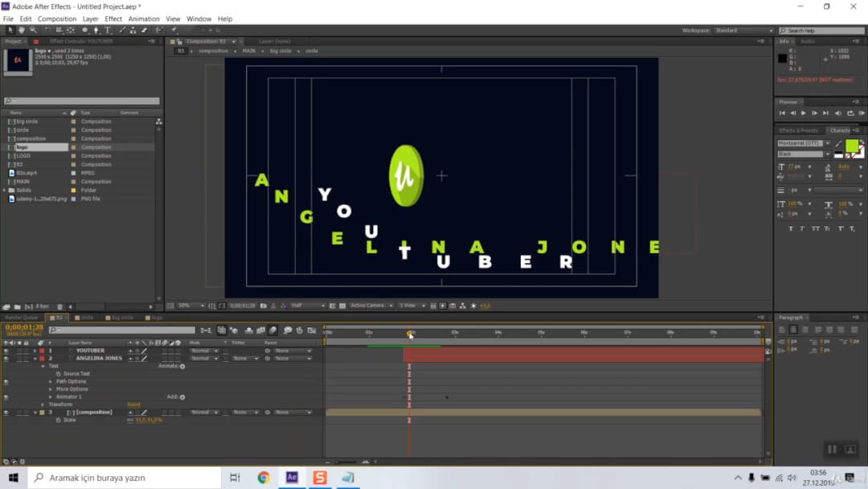
Task: Toggle Faux Bold in Character panel
Action: click(791, 228)
